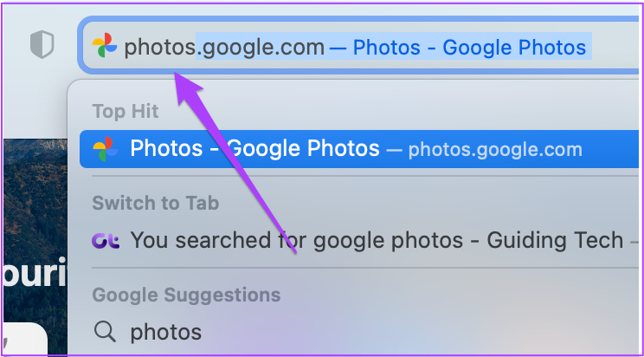The width and height of the screenshot is (644, 357).
Task: Click the divider above Google Suggestions
Action: pyautogui.click(x=365, y=268)
